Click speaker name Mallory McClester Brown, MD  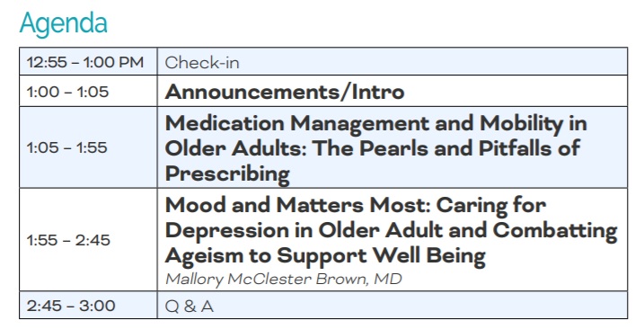point(284,280)
